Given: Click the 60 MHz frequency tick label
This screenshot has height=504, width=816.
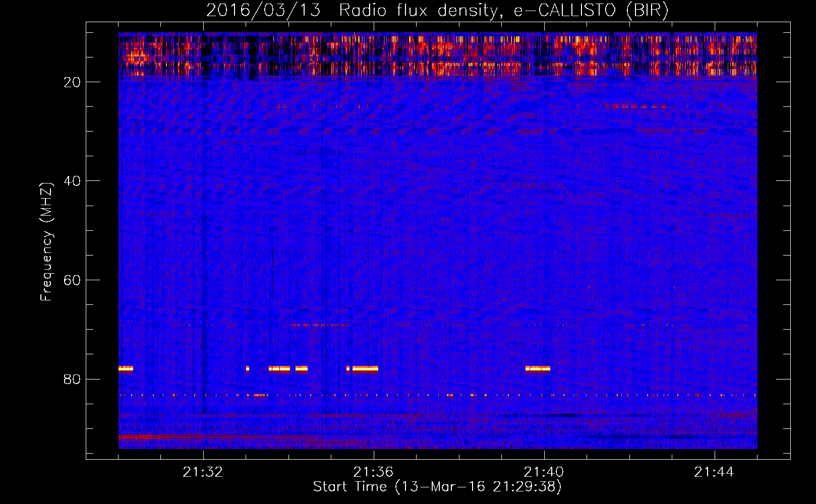Looking at the screenshot, I should coord(73,280).
